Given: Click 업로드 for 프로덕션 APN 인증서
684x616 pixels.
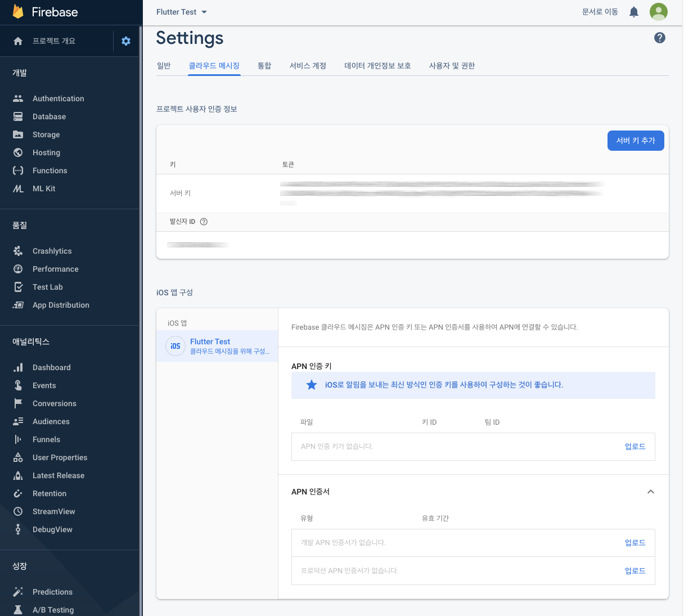Looking at the screenshot, I should 635,571.
